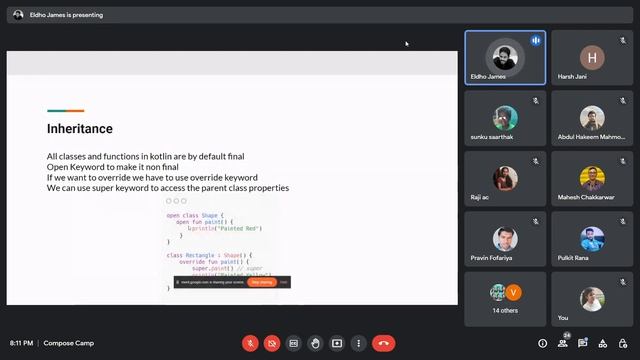The image size is (640, 360).
Task: Click the Compose Camp meeting name
Action: pos(69,343)
